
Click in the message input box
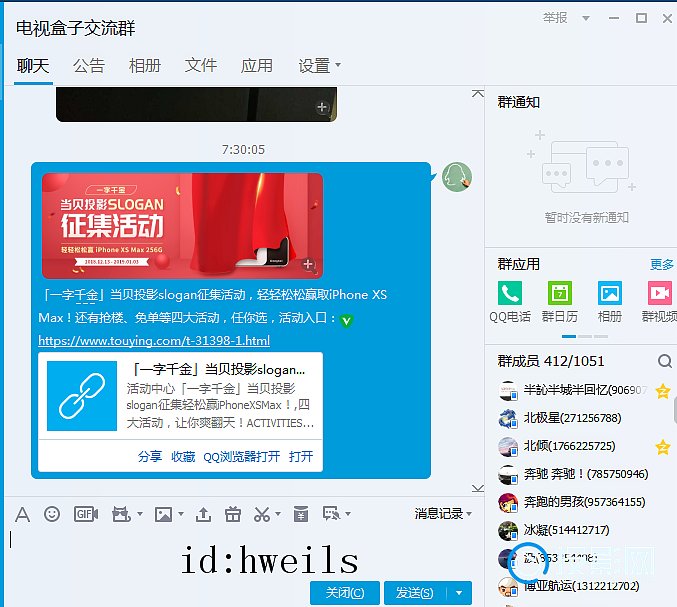pos(244,555)
